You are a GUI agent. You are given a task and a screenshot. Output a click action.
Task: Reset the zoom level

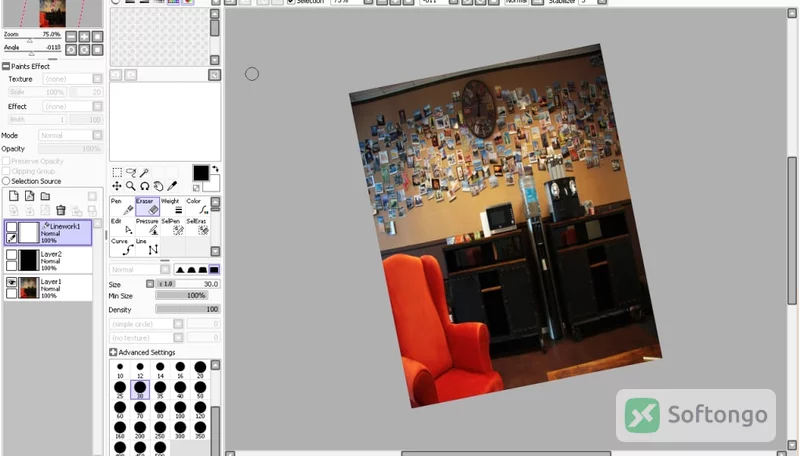[97, 36]
